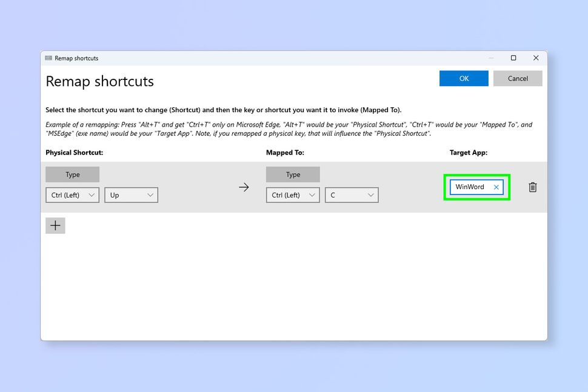Open the C key dropdown
The image size is (588, 392).
tap(352, 195)
